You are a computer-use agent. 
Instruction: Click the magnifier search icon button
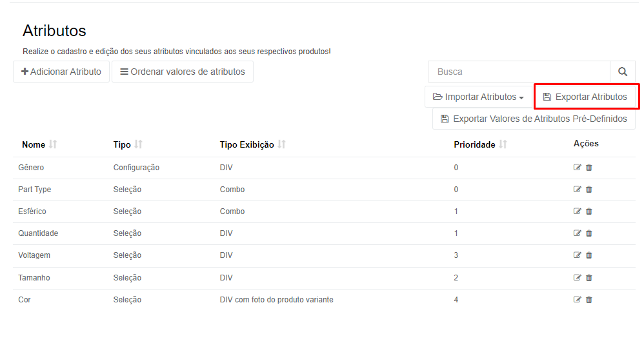tap(623, 72)
